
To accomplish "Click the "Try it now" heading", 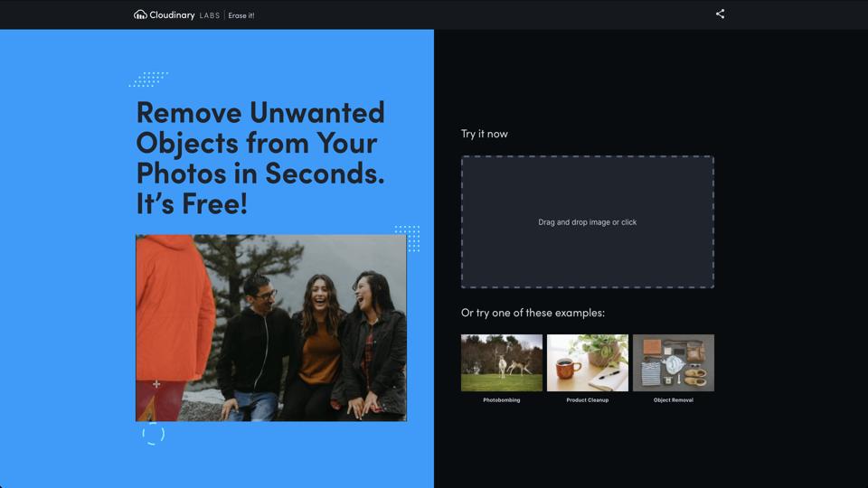I will coord(485,134).
